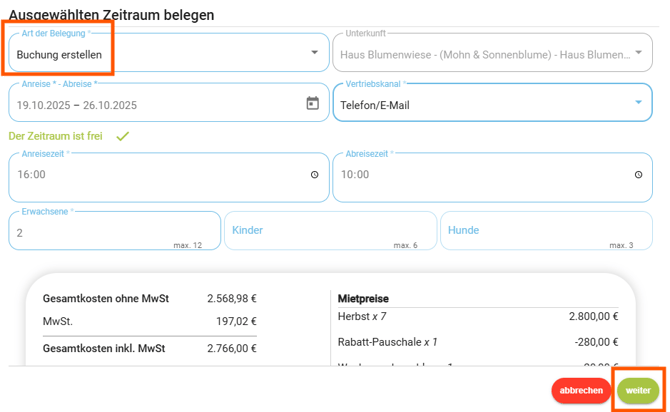The height and width of the screenshot is (412, 670).
Task: Select the Erwachsene number field
Action: click(x=115, y=231)
